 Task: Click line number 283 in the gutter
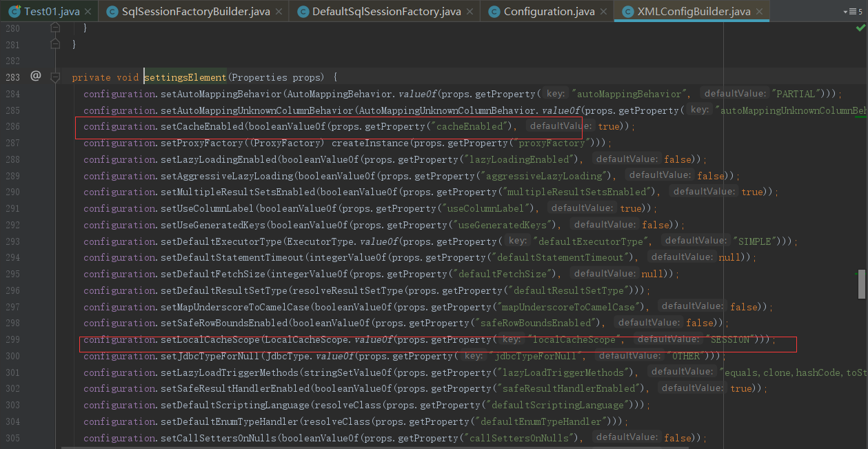click(13, 77)
